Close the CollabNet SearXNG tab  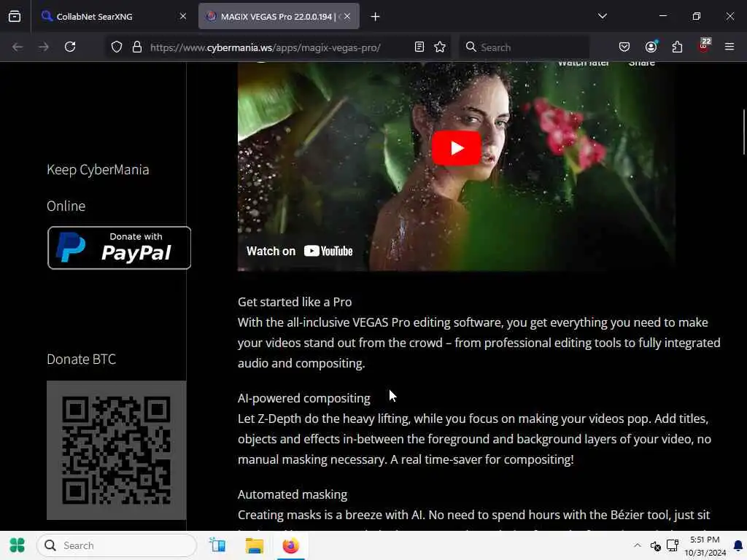click(183, 17)
